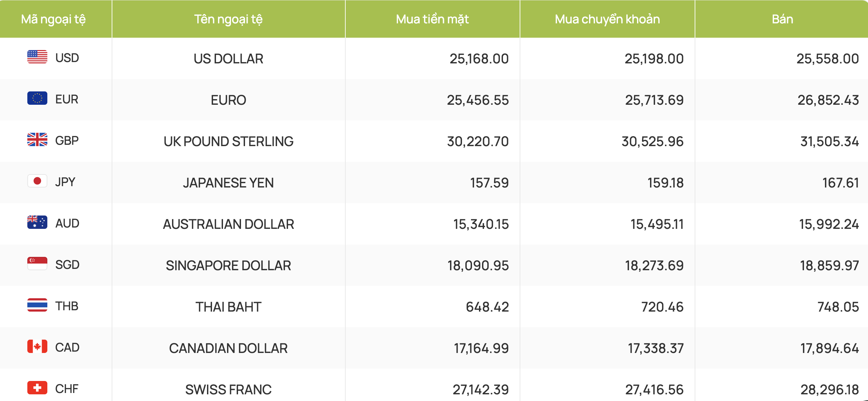Click the Thailand flag icon

pos(37,305)
